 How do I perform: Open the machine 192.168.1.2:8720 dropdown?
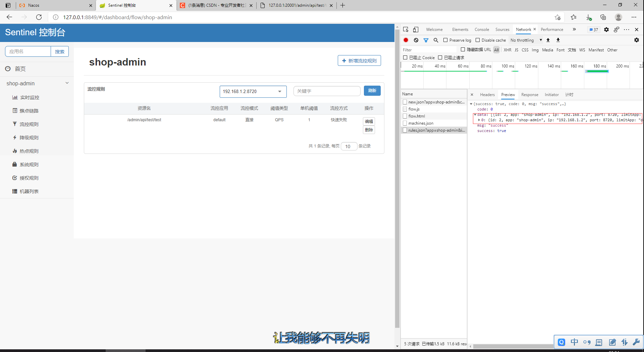pos(253,91)
